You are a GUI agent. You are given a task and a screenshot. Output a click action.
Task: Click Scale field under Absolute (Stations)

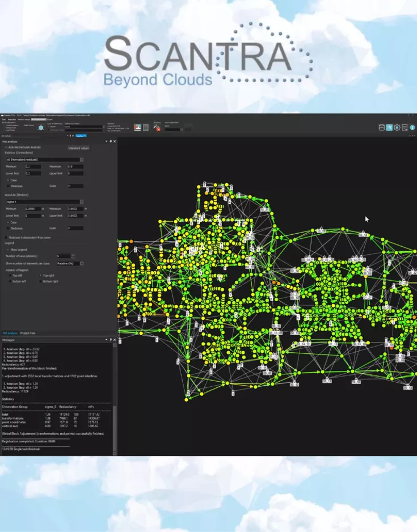pyautogui.click(x=75, y=229)
